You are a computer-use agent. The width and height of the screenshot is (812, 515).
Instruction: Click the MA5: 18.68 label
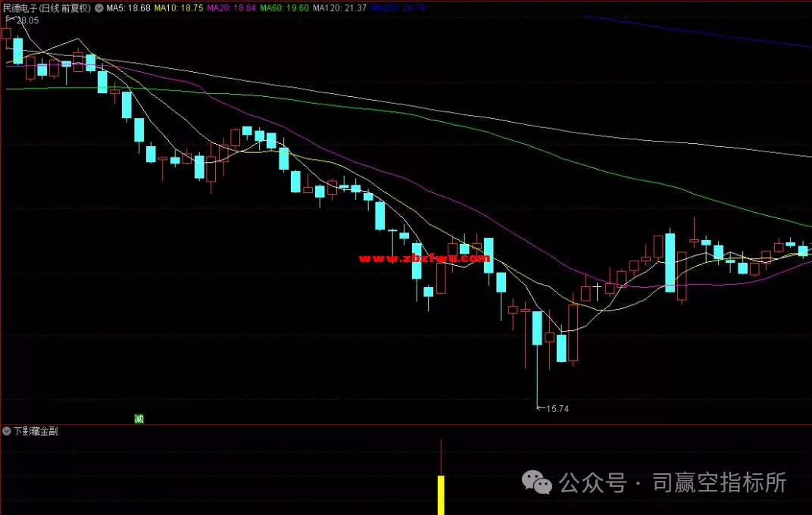click(129, 8)
